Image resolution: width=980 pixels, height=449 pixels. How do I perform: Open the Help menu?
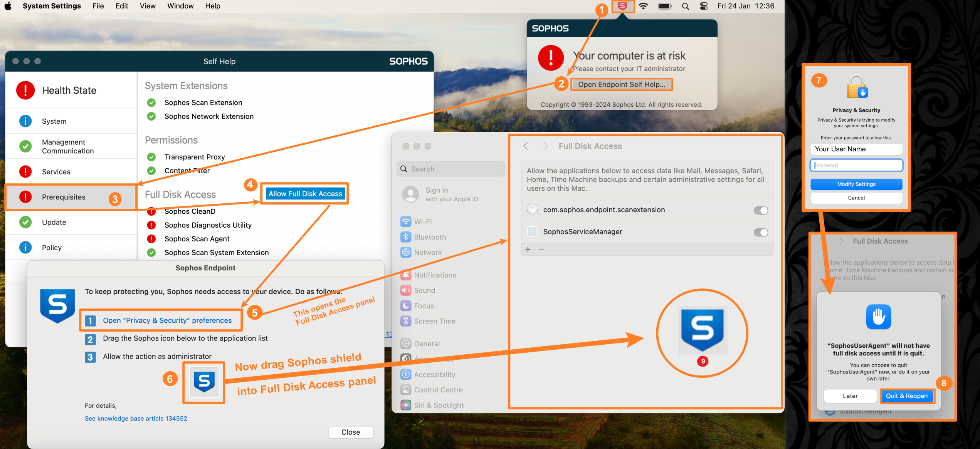(x=213, y=6)
